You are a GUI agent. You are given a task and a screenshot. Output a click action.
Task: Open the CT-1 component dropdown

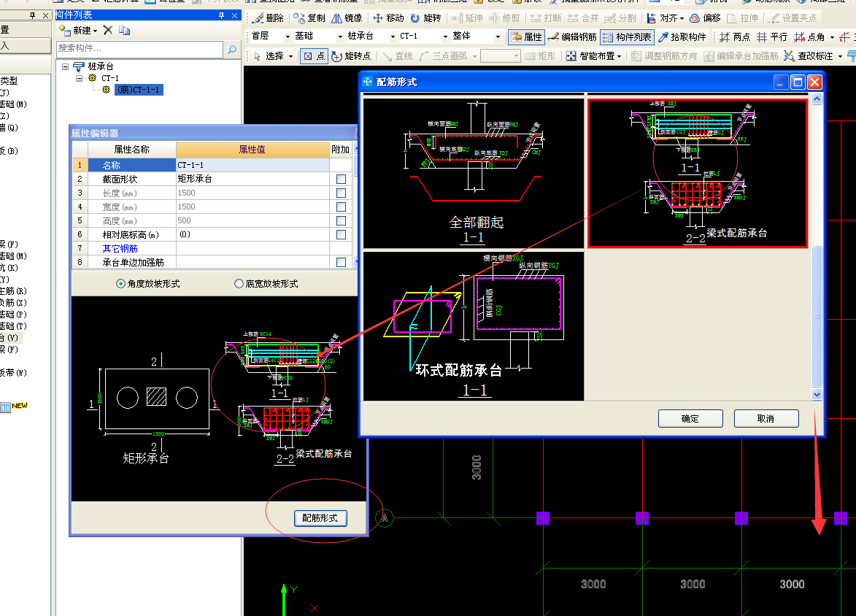pyautogui.click(x=445, y=36)
